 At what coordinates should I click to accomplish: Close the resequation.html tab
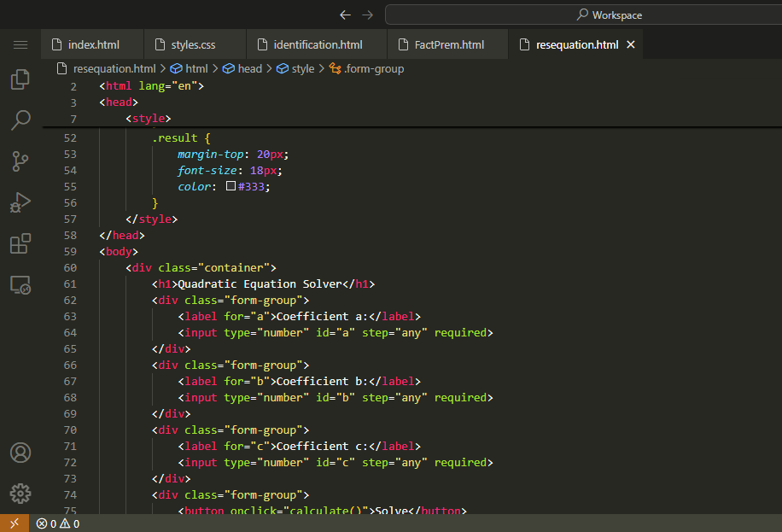click(x=631, y=44)
